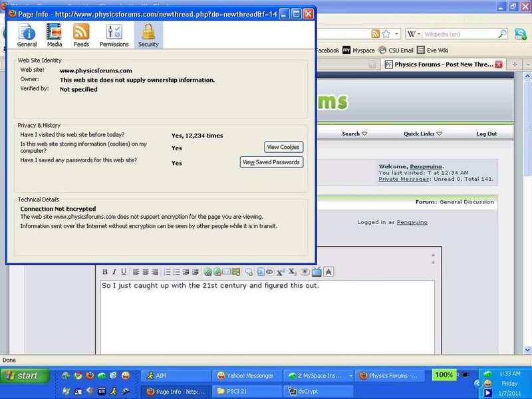Image resolution: width=532 pixels, height=399 pixels.
Task: Open the Myspace bookmark
Action: (358, 51)
